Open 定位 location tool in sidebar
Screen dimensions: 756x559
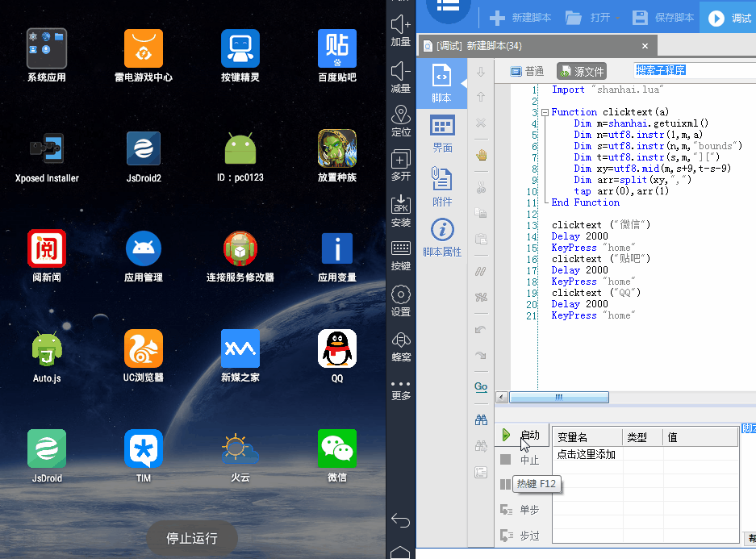pyautogui.click(x=401, y=122)
